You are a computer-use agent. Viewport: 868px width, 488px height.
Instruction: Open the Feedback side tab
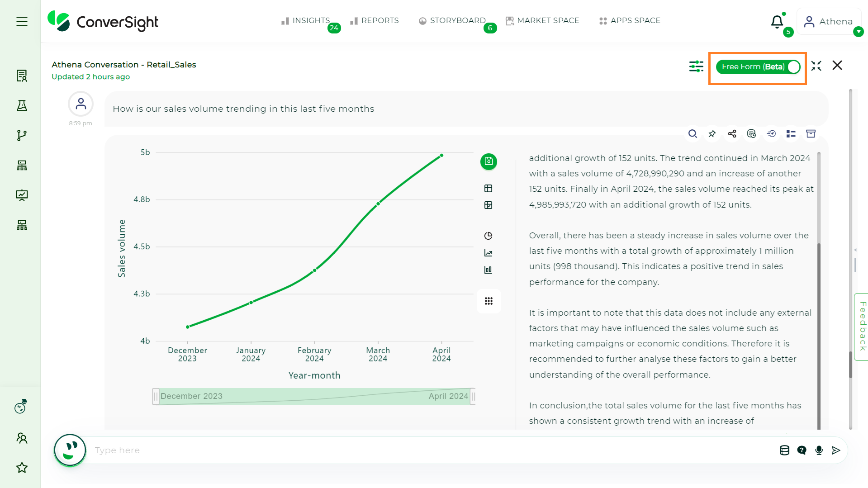coord(862,327)
